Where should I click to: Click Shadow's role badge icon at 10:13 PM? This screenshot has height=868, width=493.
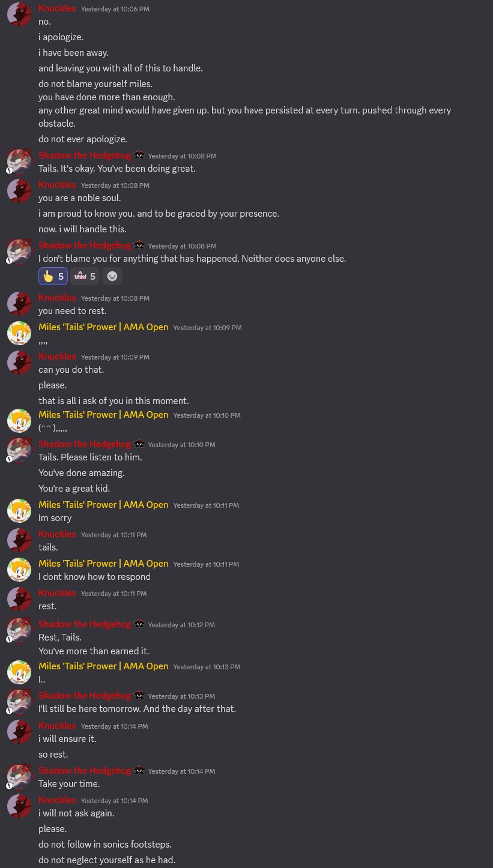139,695
